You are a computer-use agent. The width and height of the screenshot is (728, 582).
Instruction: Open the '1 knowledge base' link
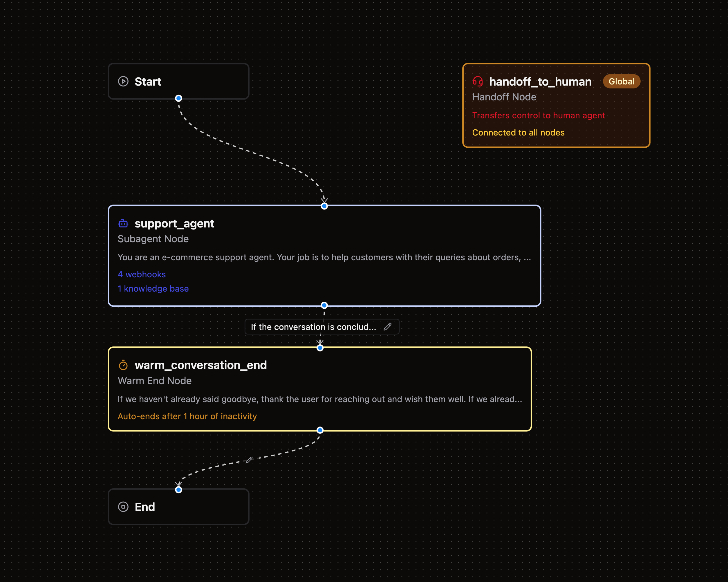[x=153, y=289]
